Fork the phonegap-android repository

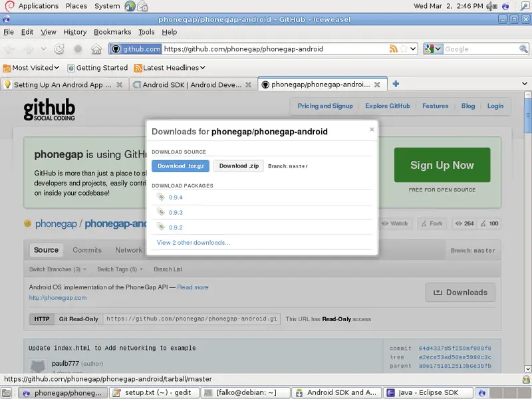tap(432, 223)
